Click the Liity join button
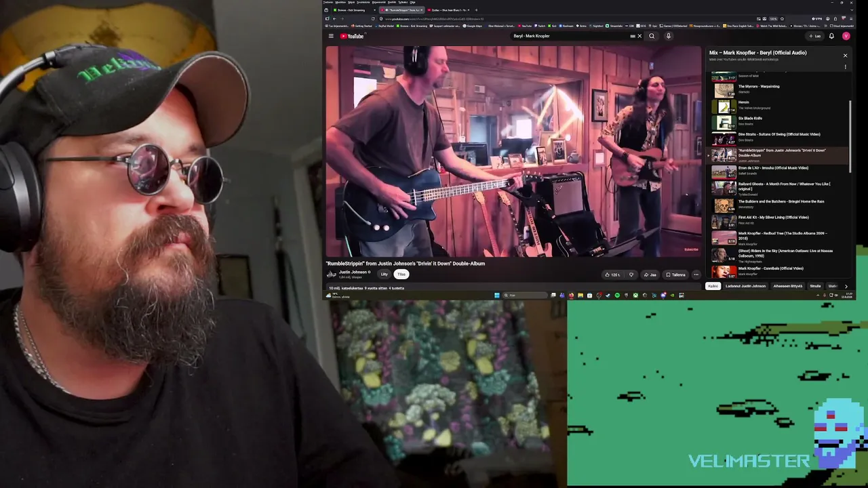Image resolution: width=868 pixels, height=488 pixels. click(384, 274)
